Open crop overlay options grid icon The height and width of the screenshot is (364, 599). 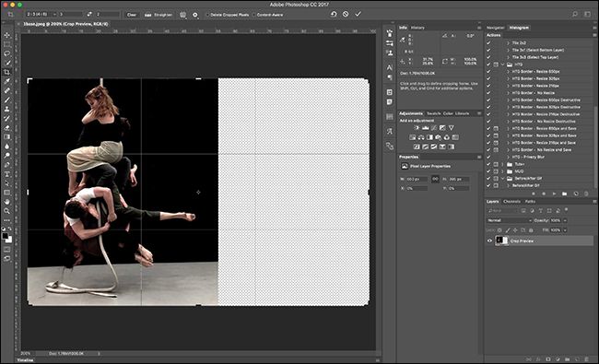click(183, 15)
